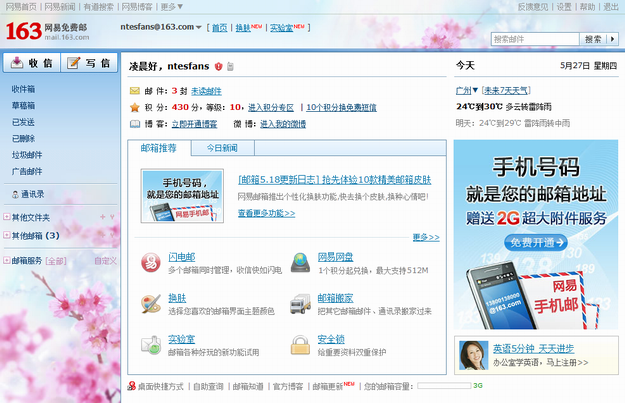Click the 未来7天天气 forecast link
This screenshot has width=625, height=403.
coord(506,90)
